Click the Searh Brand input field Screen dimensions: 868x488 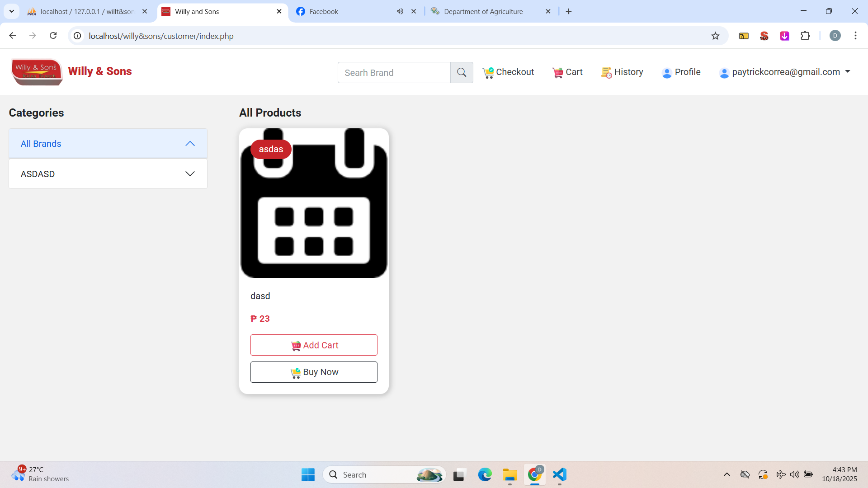394,73
